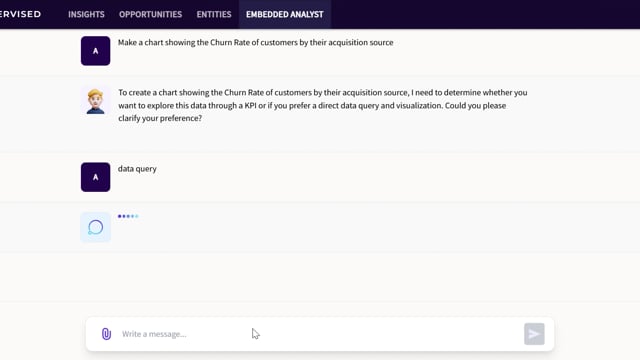Click the 'data query' user message

(x=137, y=169)
